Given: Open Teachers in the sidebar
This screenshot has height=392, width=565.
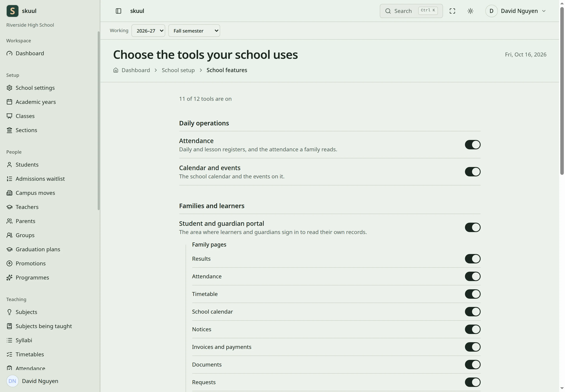Looking at the screenshot, I should pyautogui.click(x=27, y=207).
